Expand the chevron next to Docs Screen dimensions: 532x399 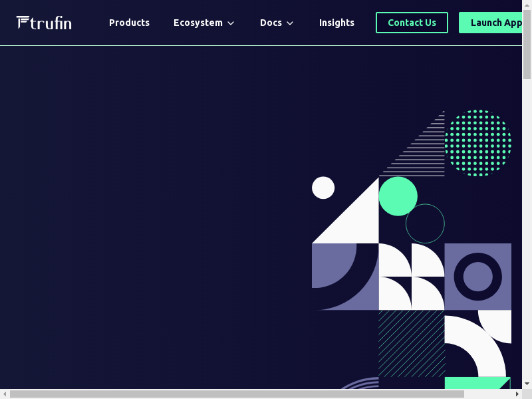click(x=290, y=23)
